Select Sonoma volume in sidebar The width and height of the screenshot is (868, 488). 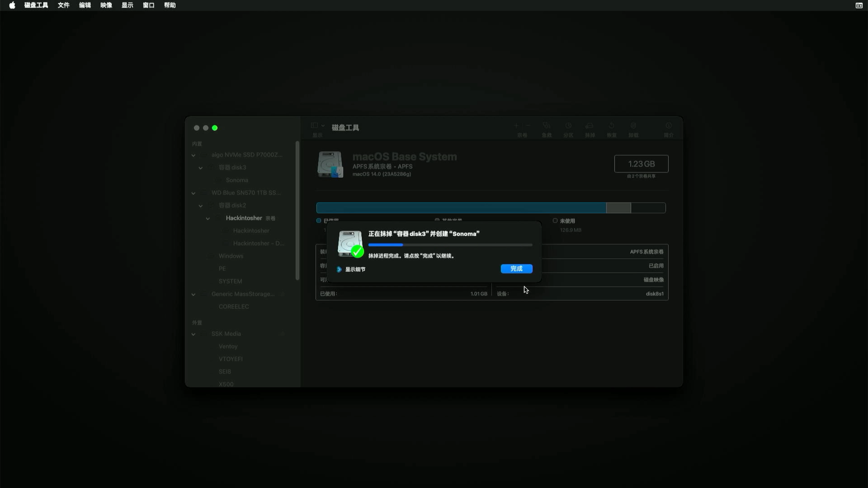tap(237, 180)
